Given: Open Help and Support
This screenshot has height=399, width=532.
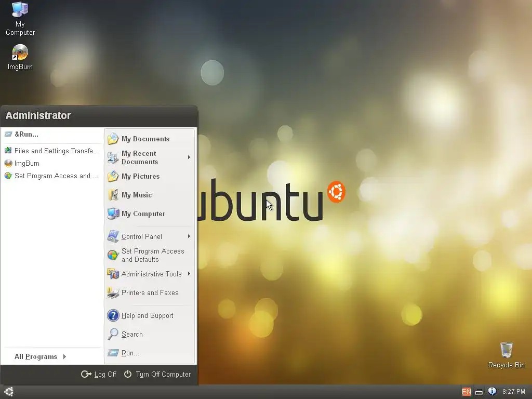Looking at the screenshot, I should coord(150,315).
